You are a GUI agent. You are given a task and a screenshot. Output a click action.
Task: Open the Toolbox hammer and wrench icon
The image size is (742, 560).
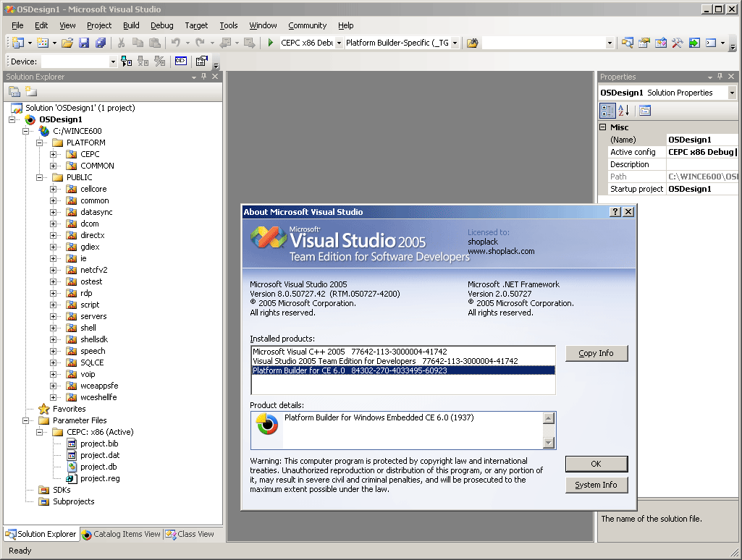click(x=677, y=43)
